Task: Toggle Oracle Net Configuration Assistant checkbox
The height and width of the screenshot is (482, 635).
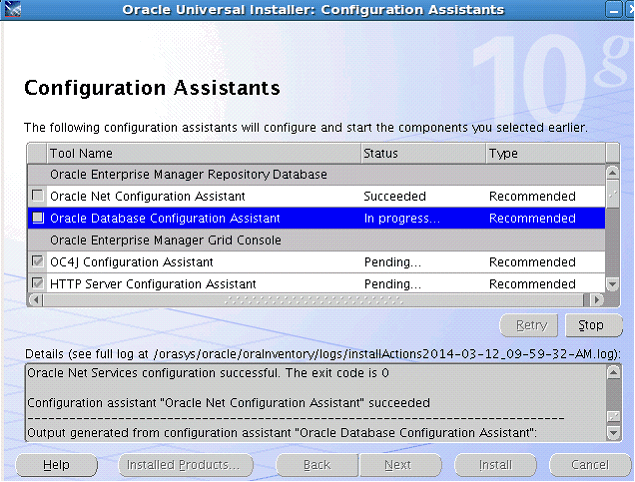Action: click(x=37, y=196)
